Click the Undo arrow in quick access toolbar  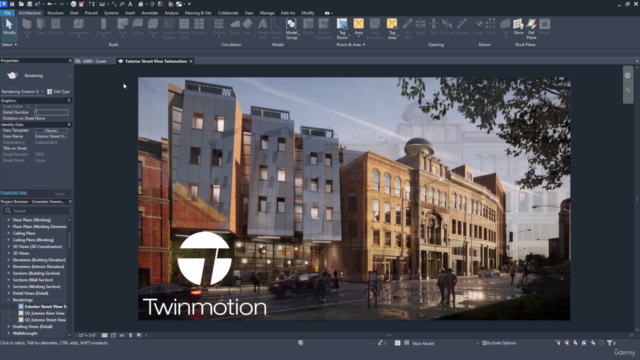[50, 4]
